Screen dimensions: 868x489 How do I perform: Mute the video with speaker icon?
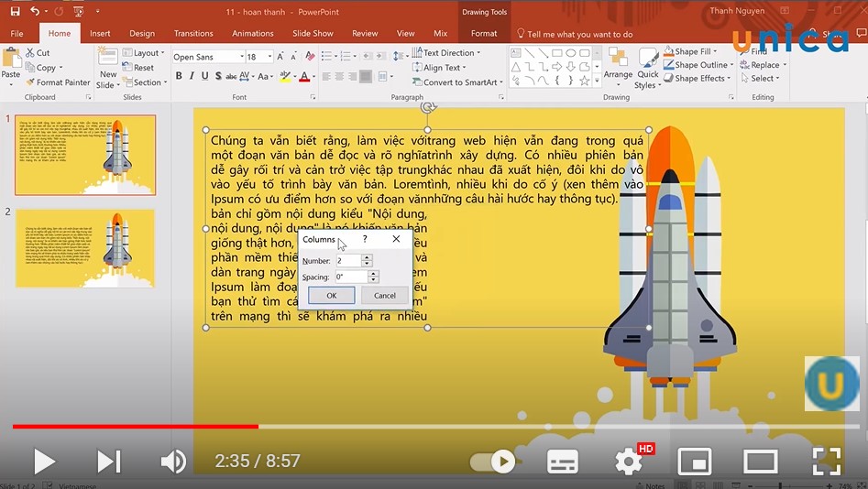pos(172,461)
